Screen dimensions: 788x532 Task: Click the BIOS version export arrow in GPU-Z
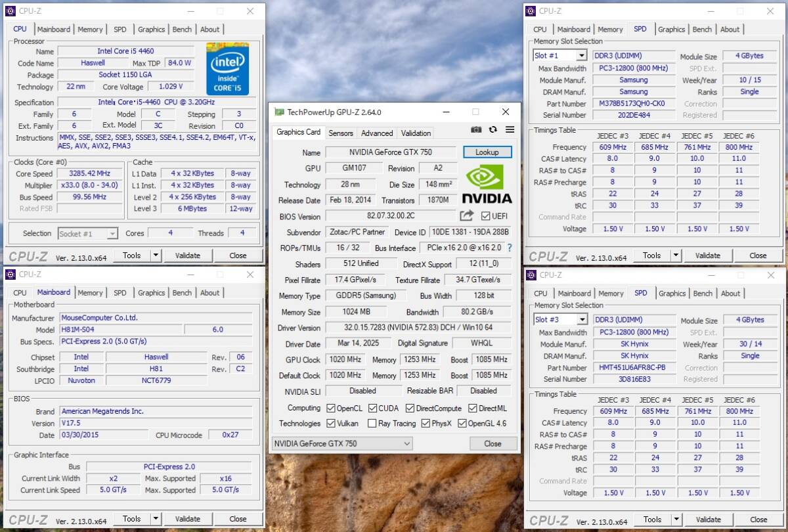[467, 215]
